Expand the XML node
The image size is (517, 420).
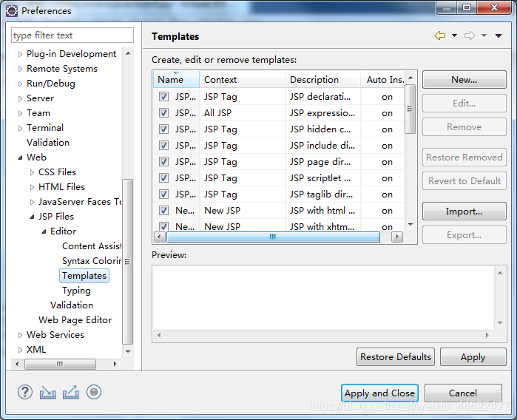coord(20,350)
